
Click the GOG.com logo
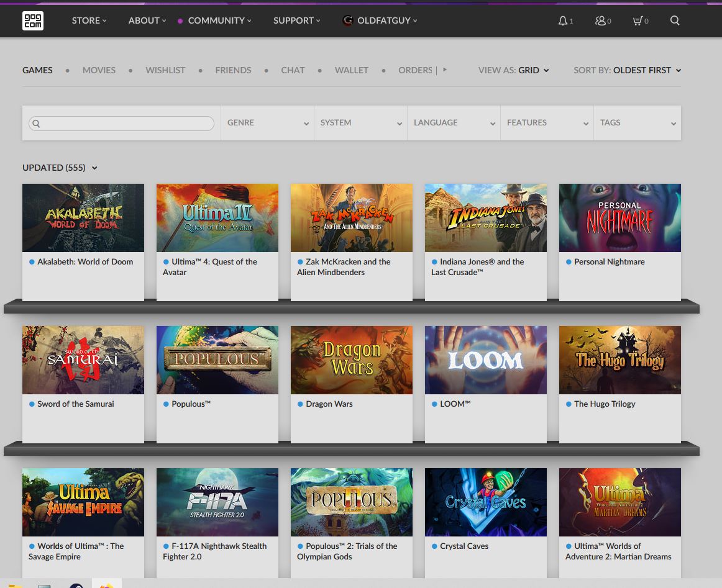[x=33, y=20]
